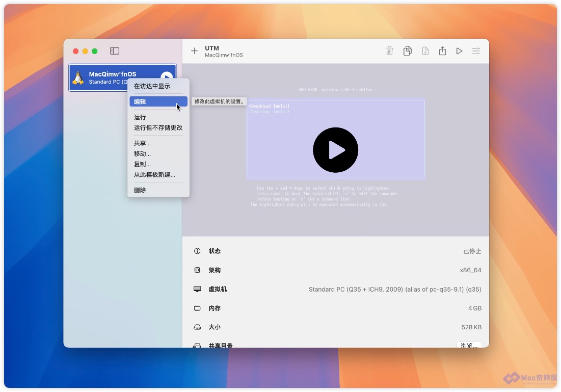The height and width of the screenshot is (392, 561).
Task: Click the 状态 label
Action: tap(215, 251)
